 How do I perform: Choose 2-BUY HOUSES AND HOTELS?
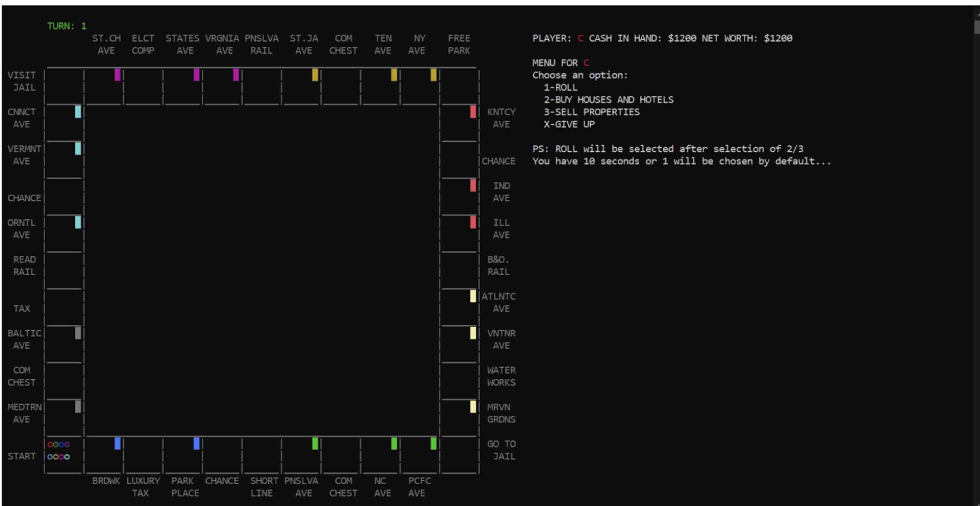[609, 100]
